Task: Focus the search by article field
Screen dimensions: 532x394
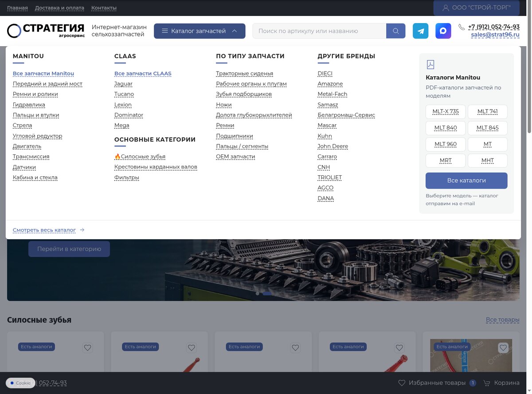Action: pos(320,31)
